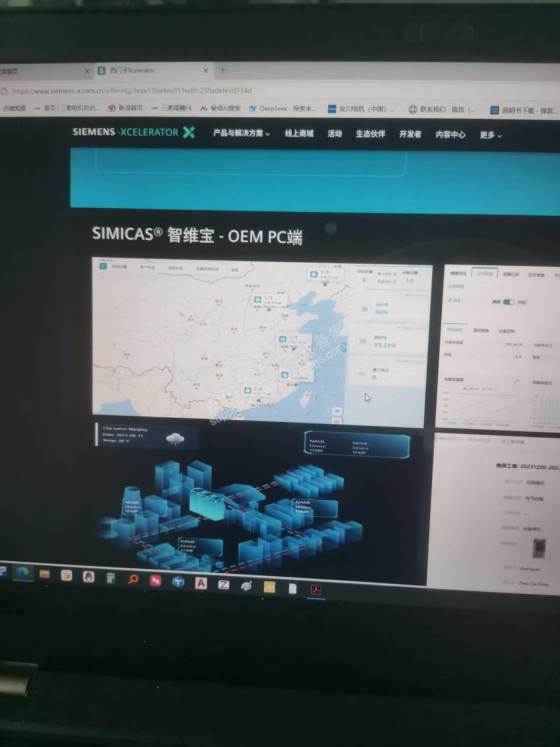Image resolution: width=560 pixels, height=747 pixels.
Task: Open the 新浪首页 bookmark
Action: (x=125, y=108)
